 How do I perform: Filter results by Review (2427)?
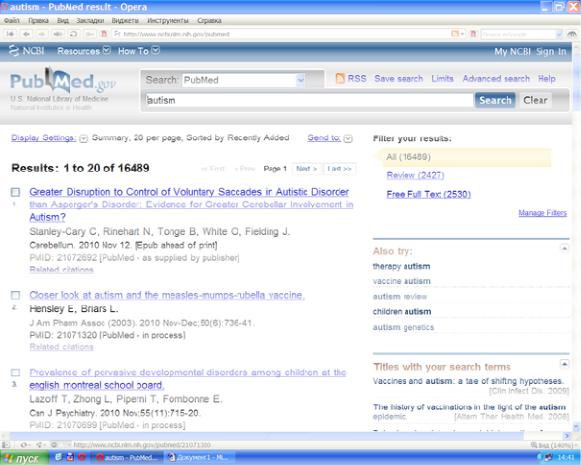pos(415,175)
